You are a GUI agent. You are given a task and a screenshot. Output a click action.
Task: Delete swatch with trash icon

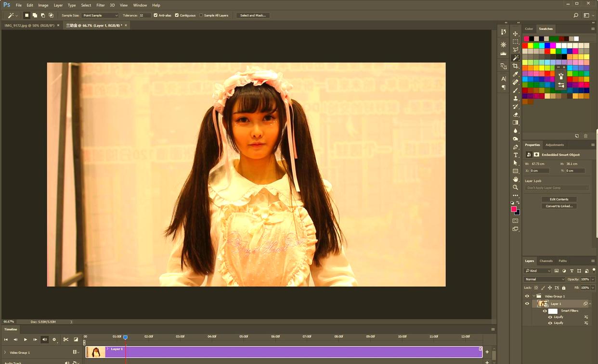click(585, 136)
